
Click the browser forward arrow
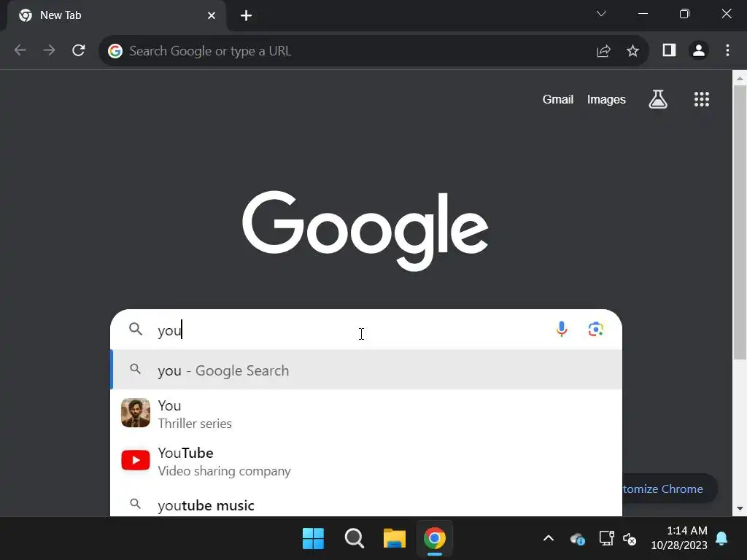[x=49, y=50]
